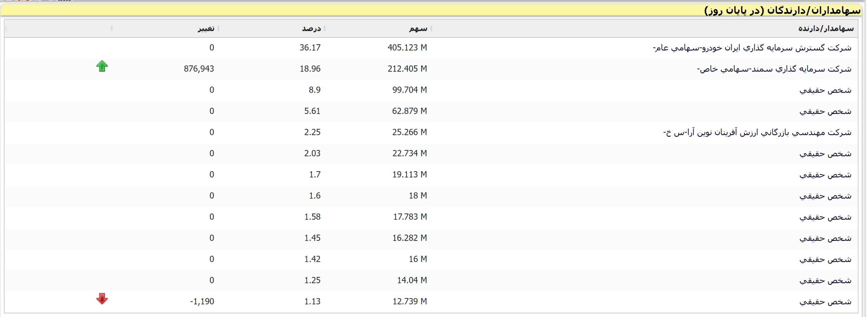Click the درصد column header
The width and height of the screenshot is (868, 317).
[311, 28]
